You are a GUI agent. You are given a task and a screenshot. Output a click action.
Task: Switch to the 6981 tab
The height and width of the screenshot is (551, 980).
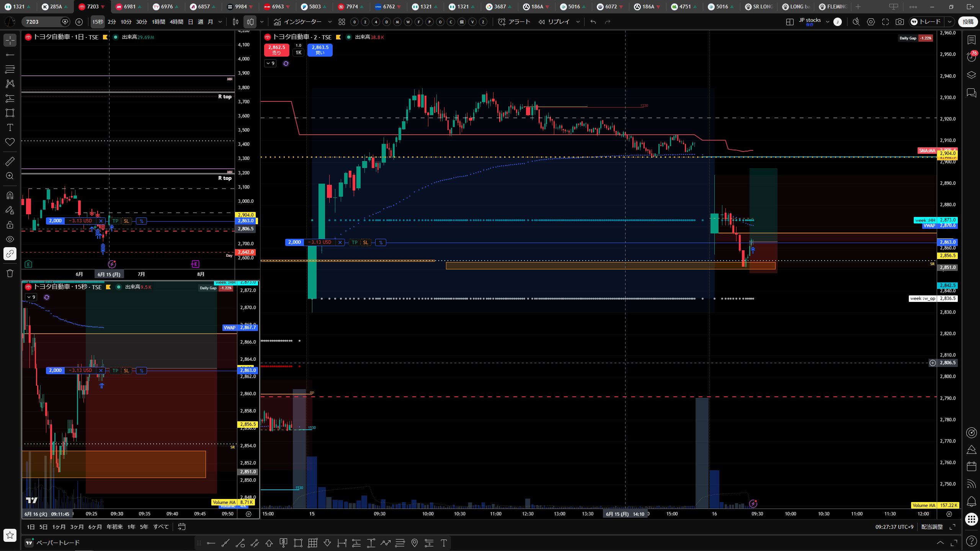click(130, 7)
